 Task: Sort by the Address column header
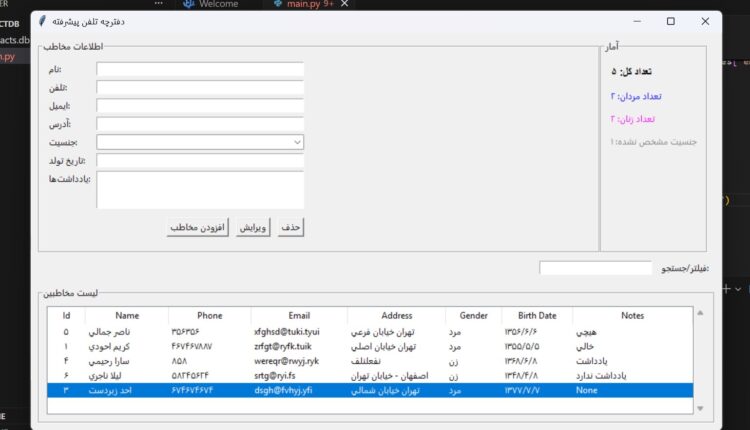coord(397,316)
